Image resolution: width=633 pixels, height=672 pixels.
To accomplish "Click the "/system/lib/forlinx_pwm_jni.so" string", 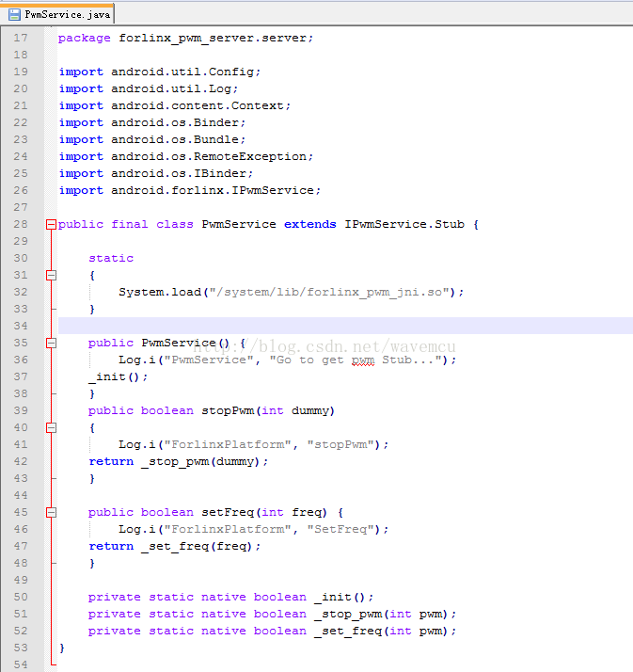I will click(329, 293).
